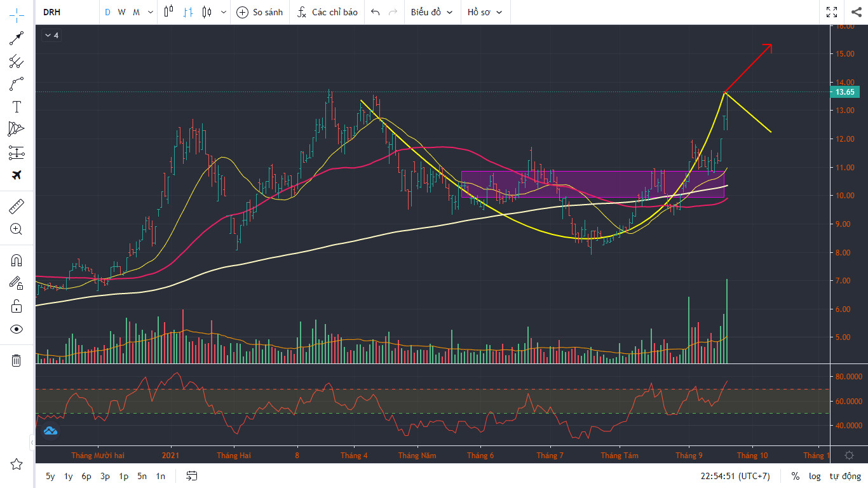868x488 pixels.
Task: Collapse the indicator legend showing 4
Action: click(51, 36)
